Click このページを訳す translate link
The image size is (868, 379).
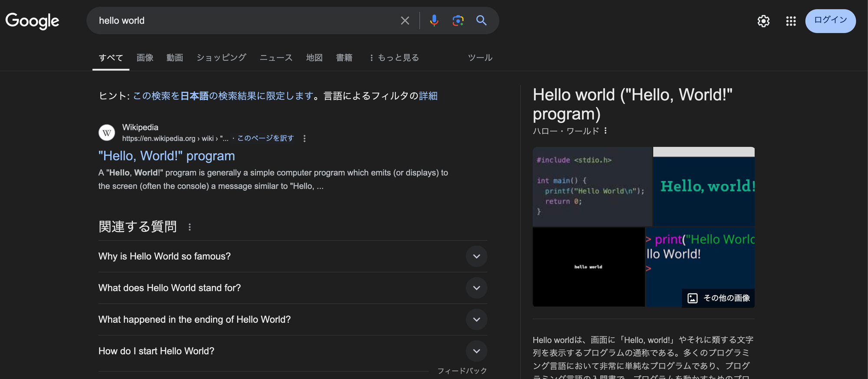coord(266,138)
